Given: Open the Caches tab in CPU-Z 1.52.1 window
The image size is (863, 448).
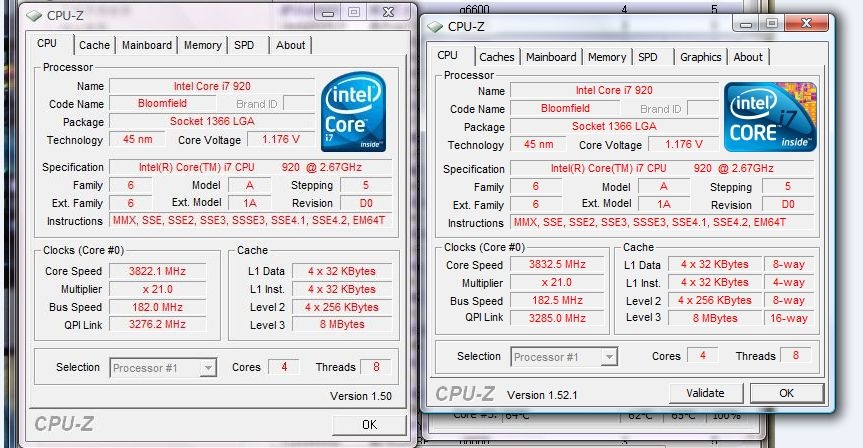Looking at the screenshot, I should (x=496, y=57).
